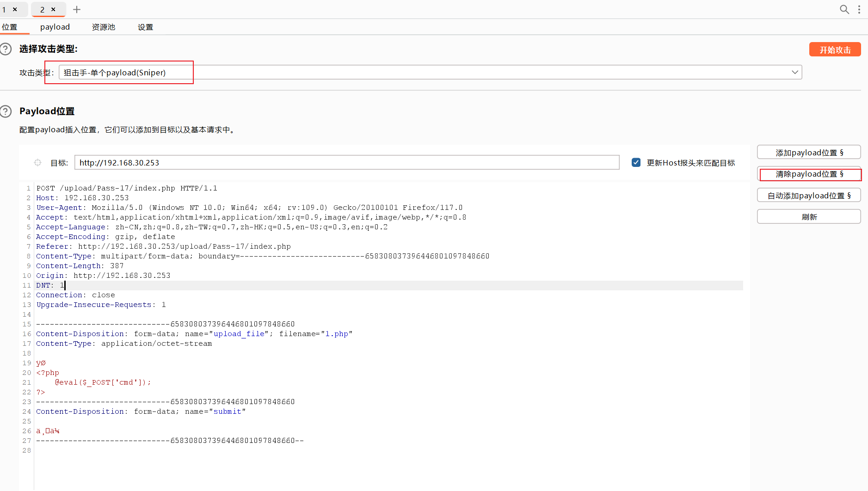The image size is (868, 491).
Task: Click 清除payload位置 § button
Action: point(809,174)
